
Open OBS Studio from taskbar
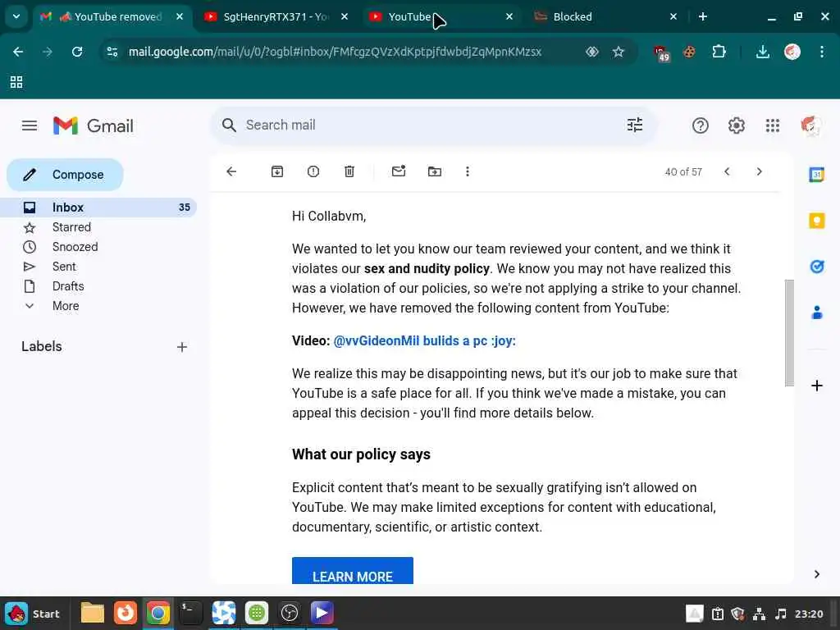coord(290,613)
